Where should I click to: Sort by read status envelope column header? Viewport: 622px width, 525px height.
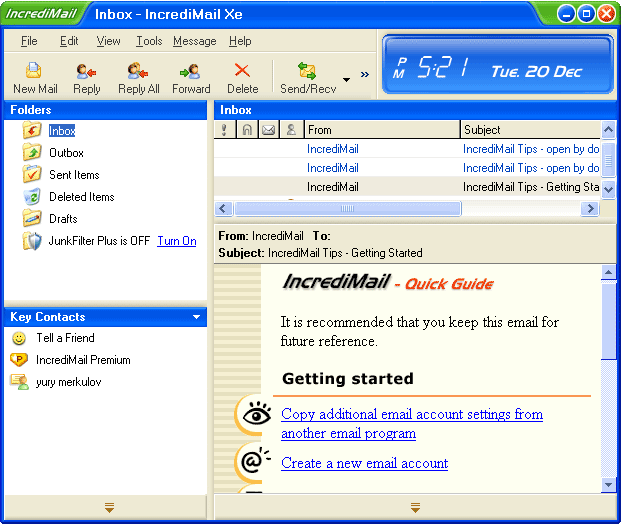point(269,129)
